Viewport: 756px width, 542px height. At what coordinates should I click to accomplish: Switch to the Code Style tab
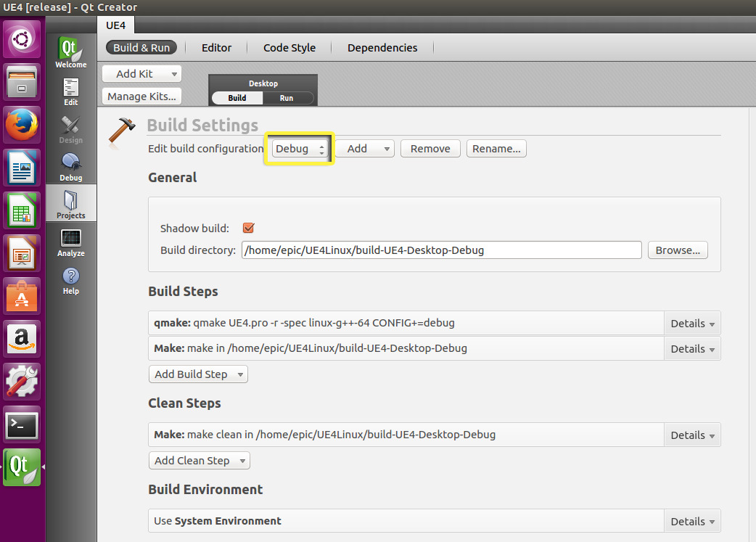289,48
